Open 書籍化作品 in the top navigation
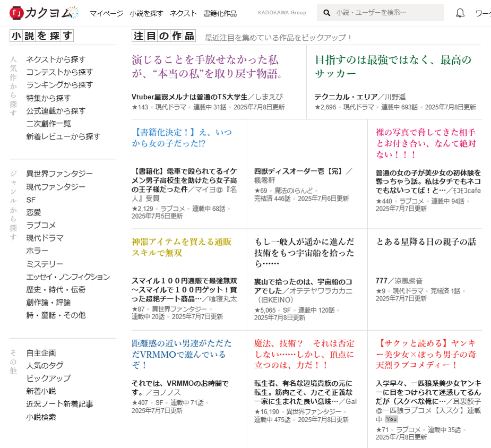 coord(220,13)
